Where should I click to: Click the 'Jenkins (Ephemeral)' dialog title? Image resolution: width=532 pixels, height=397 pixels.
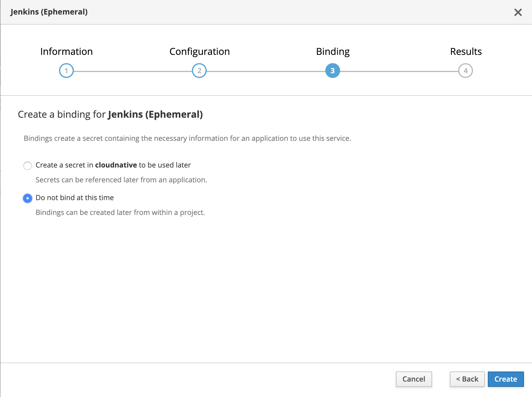tap(49, 12)
